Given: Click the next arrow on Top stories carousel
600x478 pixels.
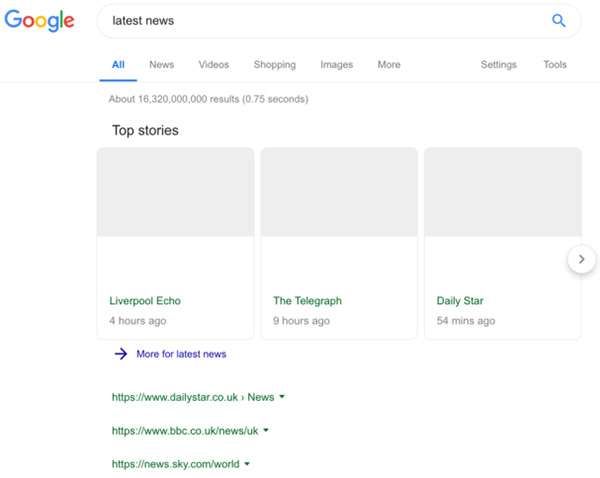Looking at the screenshot, I should point(581,259).
